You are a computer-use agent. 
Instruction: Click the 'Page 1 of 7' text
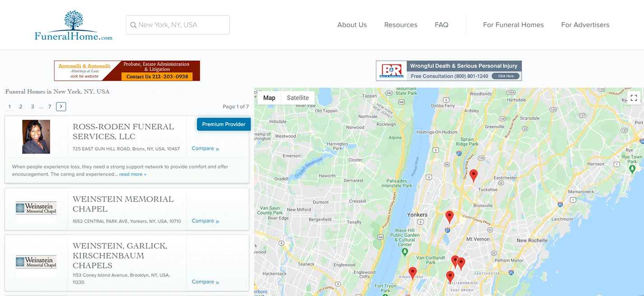[x=236, y=106]
